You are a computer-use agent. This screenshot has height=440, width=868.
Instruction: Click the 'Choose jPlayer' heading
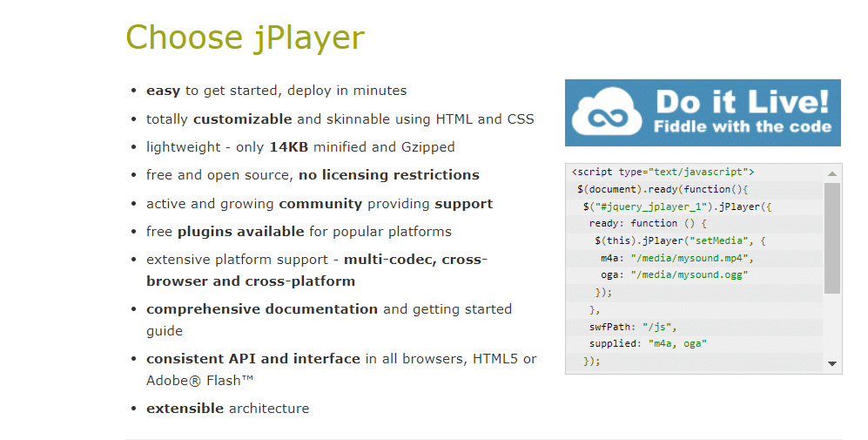click(x=246, y=37)
